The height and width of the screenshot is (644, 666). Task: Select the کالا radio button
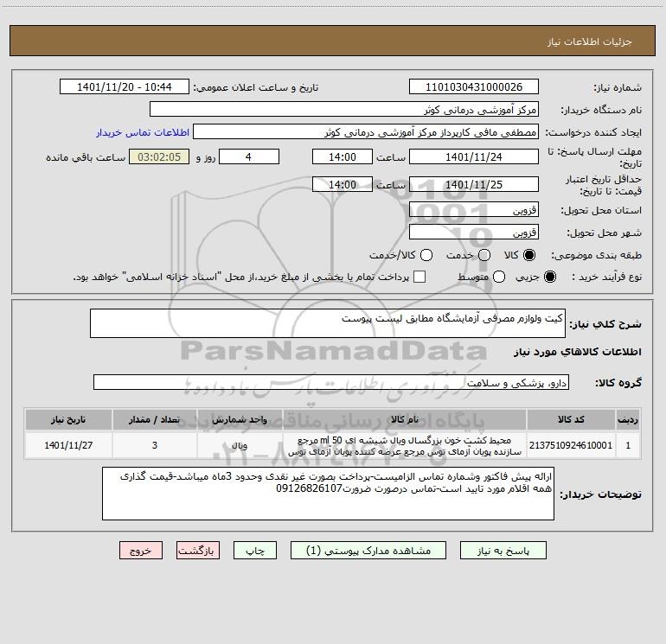pos(529,255)
